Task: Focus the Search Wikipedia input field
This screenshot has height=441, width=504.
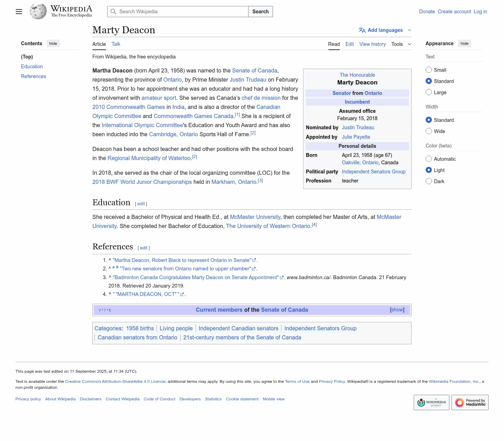Action: coord(182,12)
